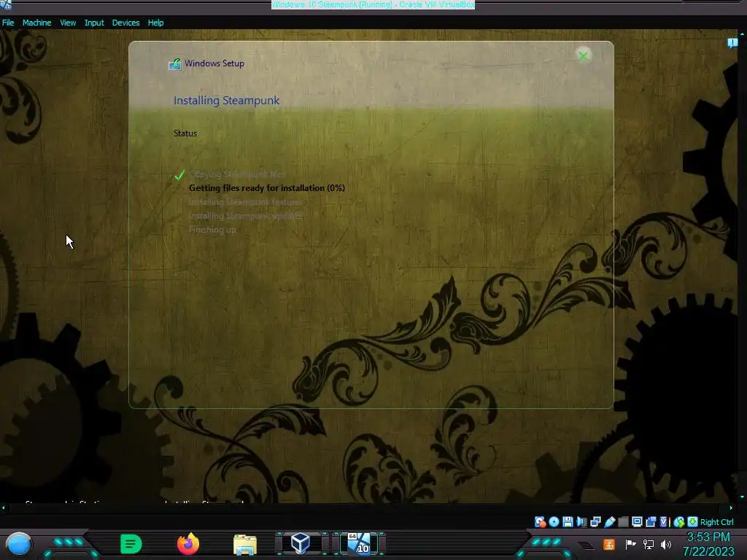The width and height of the screenshot is (747, 560).
Task: Switch to VirtualBox Manager taskbar button
Action: pos(301,543)
